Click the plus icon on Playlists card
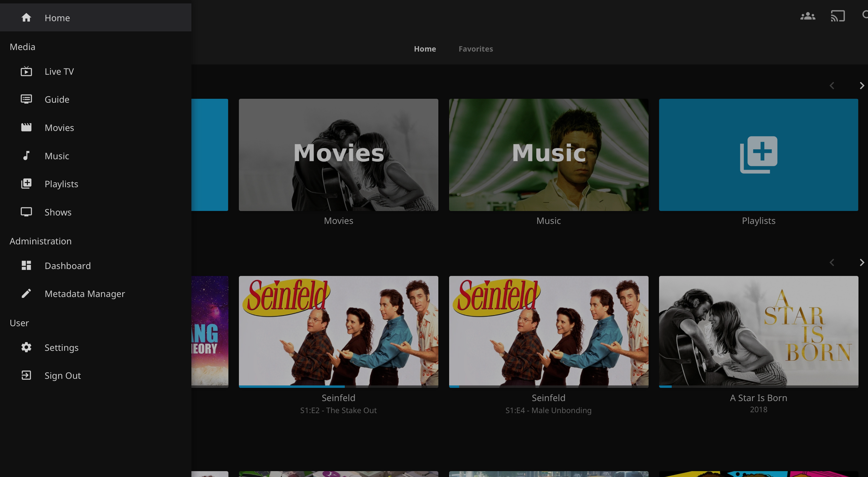 tap(759, 155)
